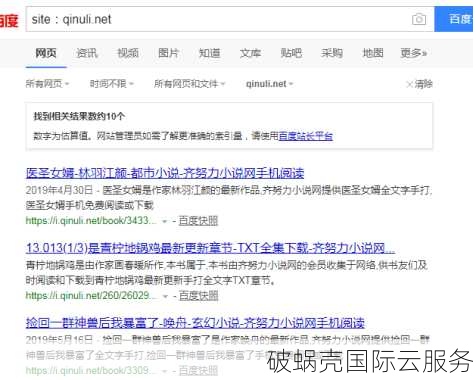Open the 图片 tab
Screen dimensions: 473x380
click(x=168, y=53)
